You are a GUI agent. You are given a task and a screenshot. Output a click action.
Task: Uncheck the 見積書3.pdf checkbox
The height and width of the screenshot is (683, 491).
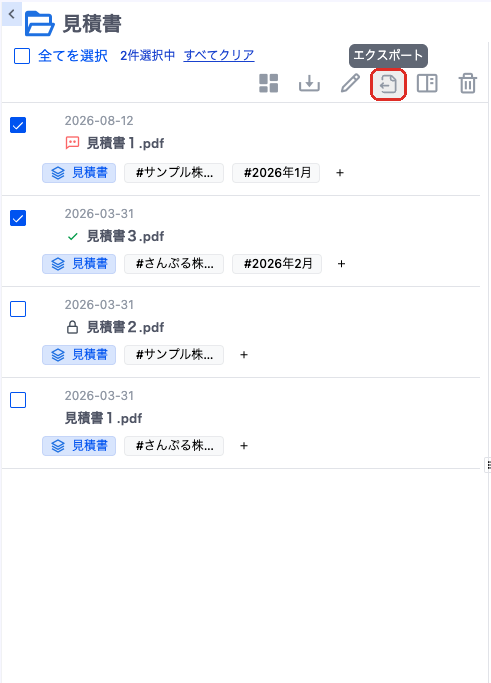click(x=18, y=218)
